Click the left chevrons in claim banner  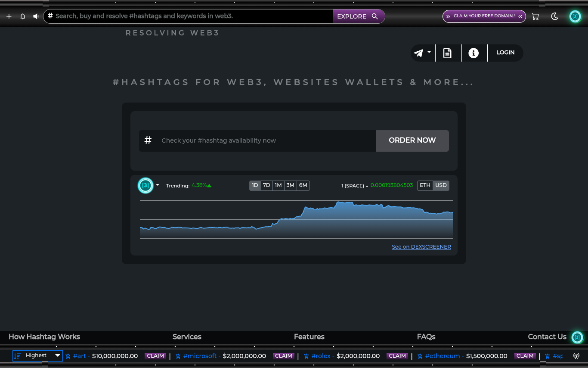448,16
